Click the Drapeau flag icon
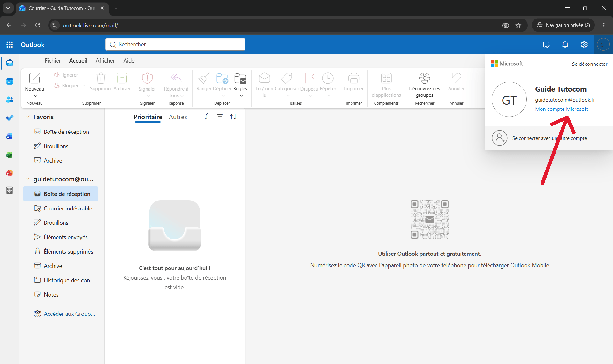Screen dimensions: 613x364 point(309,78)
